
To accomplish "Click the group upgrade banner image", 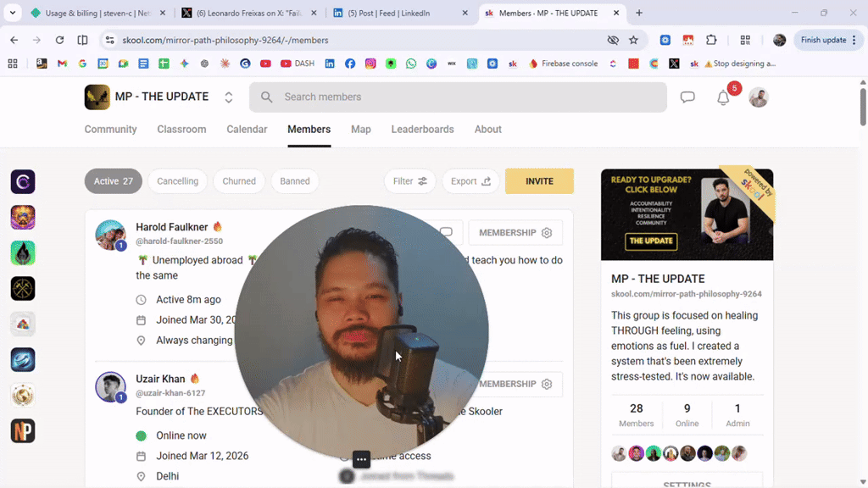I will coord(687,214).
